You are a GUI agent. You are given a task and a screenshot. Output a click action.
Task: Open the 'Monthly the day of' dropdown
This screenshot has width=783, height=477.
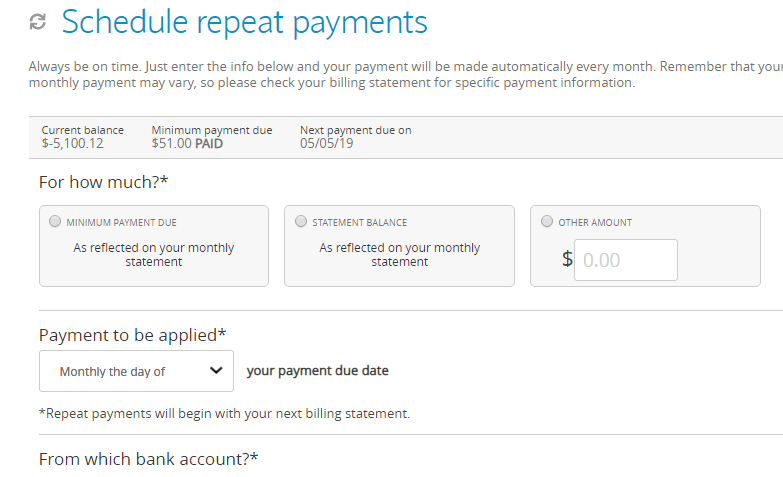136,371
